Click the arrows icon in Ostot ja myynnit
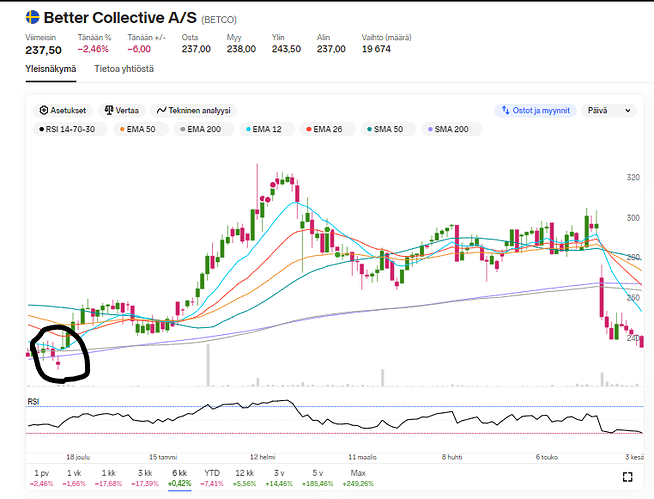The image size is (654, 499). point(506,110)
